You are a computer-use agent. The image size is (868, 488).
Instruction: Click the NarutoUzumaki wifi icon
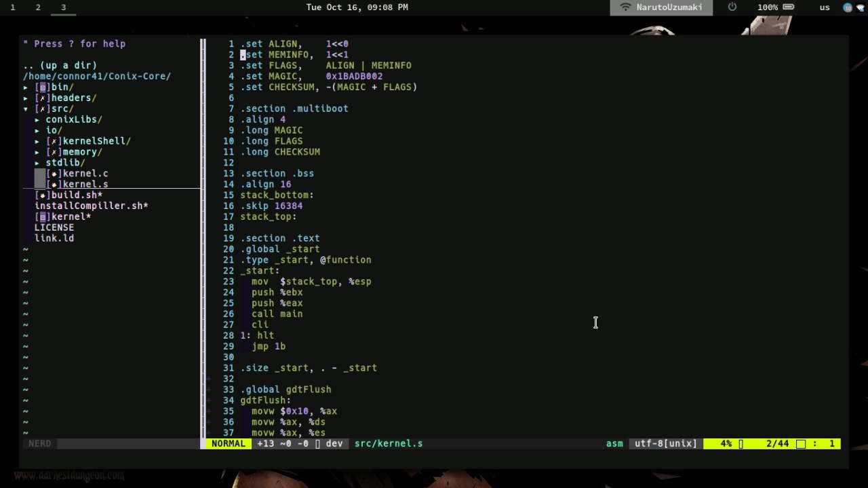625,7
